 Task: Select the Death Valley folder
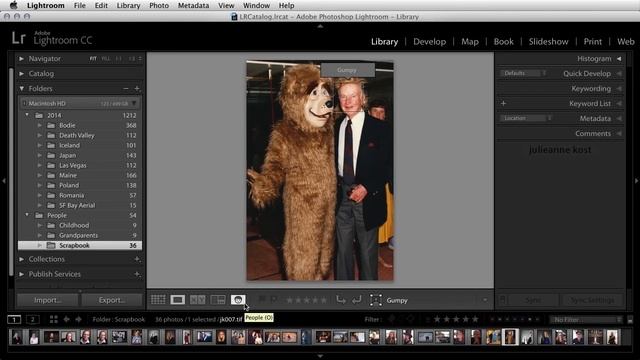point(77,135)
